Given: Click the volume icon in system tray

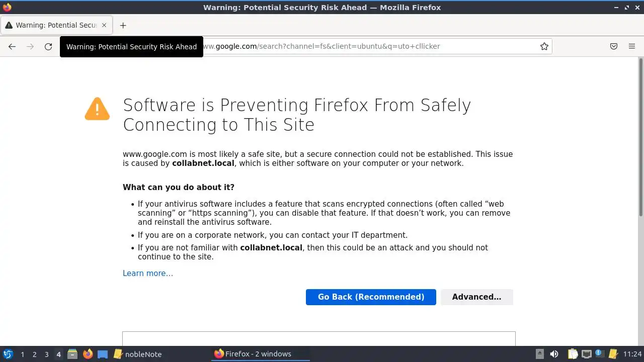Looking at the screenshot, I should 554,354.
